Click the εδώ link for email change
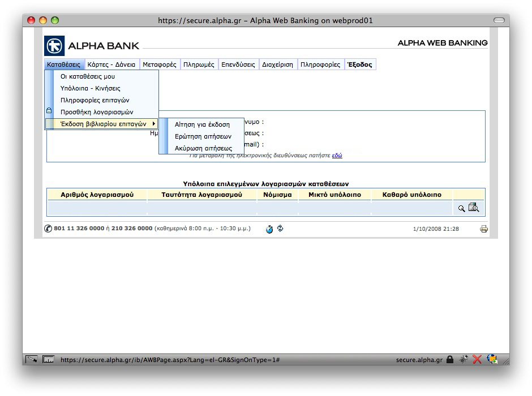Viewport: 532px width, 396px height. pyautogui.click(x=337, y=155)
